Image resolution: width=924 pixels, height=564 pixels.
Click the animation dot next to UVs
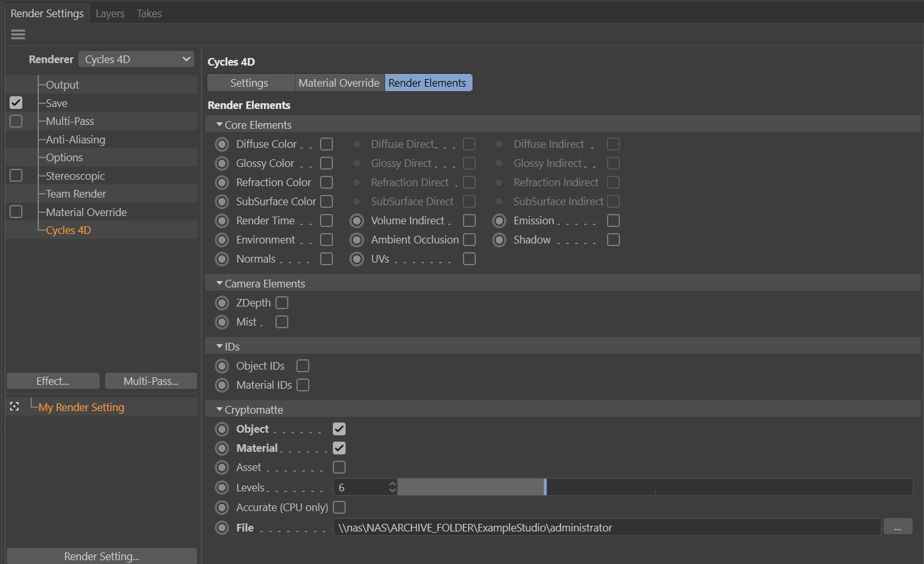pos(357,259)
